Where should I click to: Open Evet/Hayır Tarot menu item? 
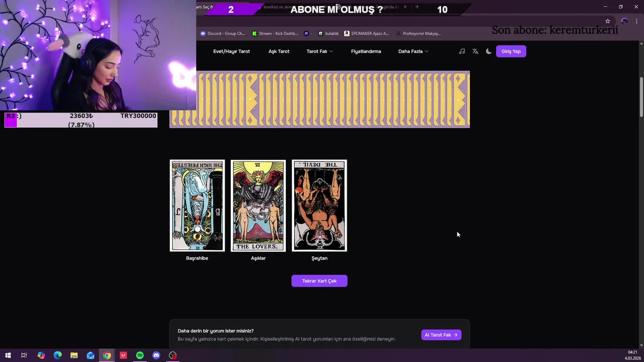click(x=231, y=51)
